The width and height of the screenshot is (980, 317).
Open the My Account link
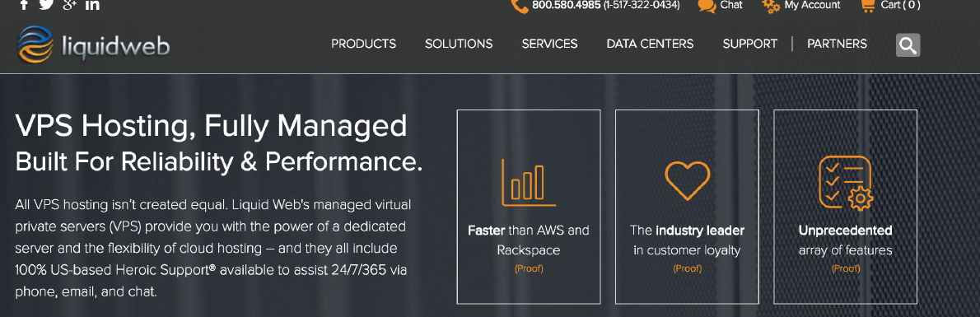pos(813,5)
